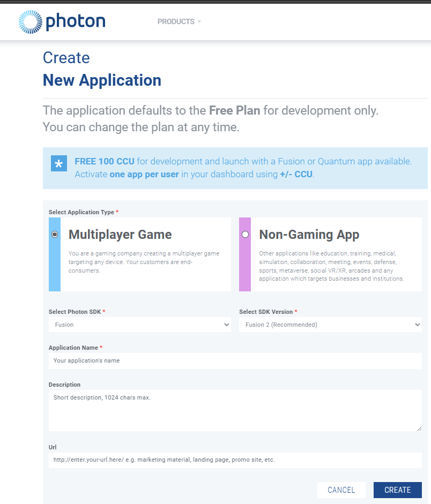Open the PRODUCTS menu
The image size is (431, 504).
click(179, 21)
